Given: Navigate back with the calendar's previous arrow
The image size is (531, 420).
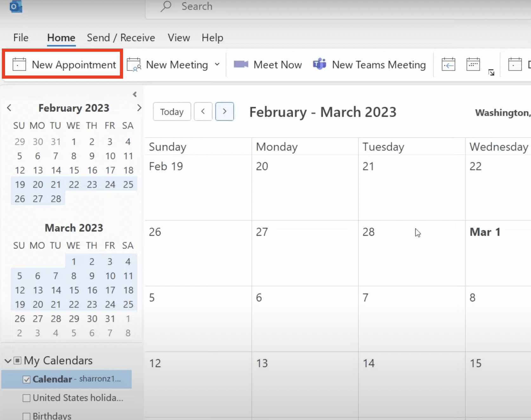Looking at the screenshot, I should click(x=203, y=112).
